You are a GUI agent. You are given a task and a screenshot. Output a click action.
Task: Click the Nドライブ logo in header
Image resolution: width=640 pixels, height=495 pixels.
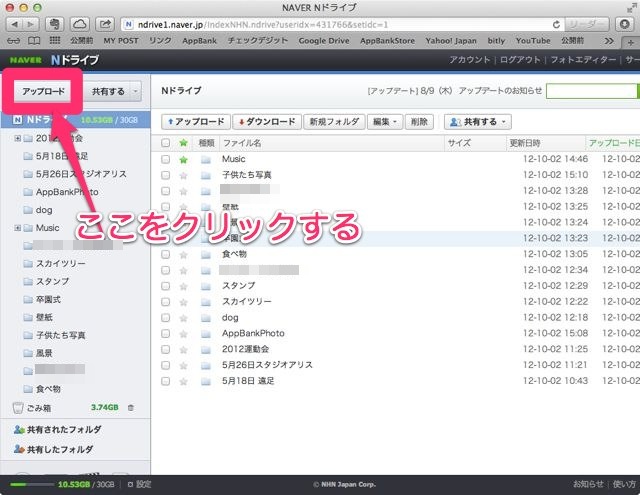click(x=75, y=60)
